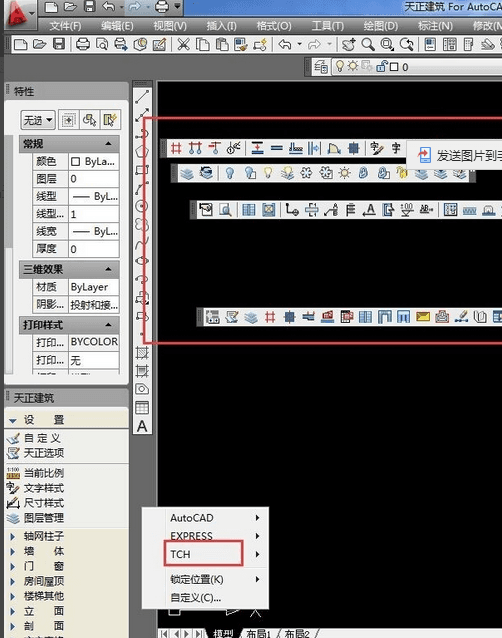
Task: Expand the 墙体 menu group
Action: click(x=13, y=551)
